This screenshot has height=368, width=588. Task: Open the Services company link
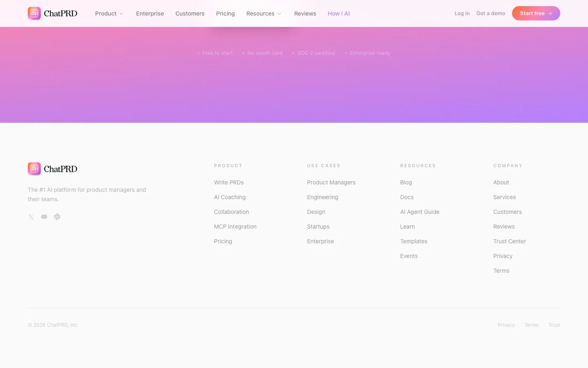(504, 197)
